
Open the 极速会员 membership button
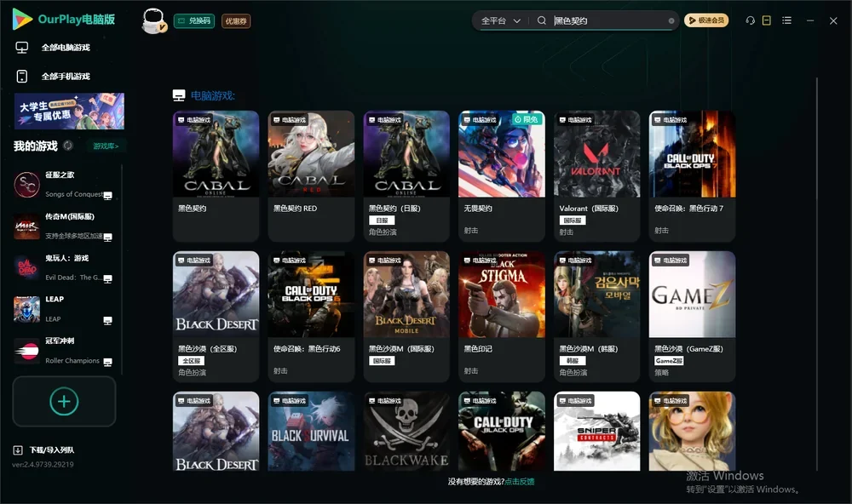705,20
